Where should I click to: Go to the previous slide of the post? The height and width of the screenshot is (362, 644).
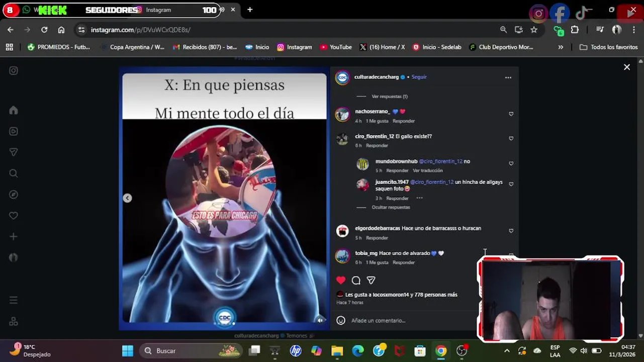pyautogui.click(x=128, y=198)
